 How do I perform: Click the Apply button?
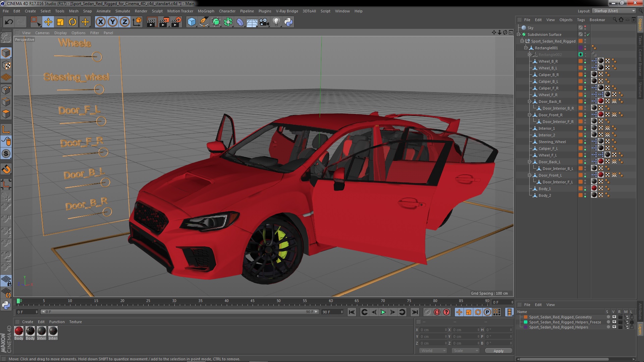(498, 351)
